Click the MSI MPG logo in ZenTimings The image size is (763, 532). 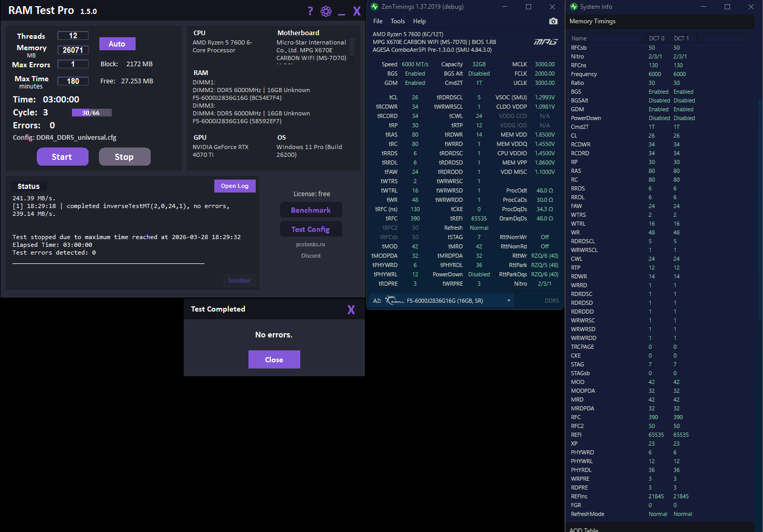pos(546,42)
